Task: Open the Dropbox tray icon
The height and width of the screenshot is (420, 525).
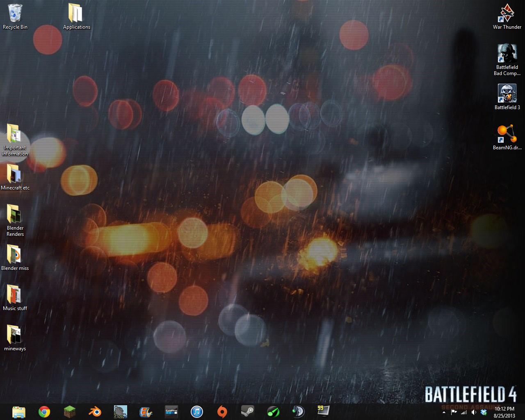Action: click(484, 412)
